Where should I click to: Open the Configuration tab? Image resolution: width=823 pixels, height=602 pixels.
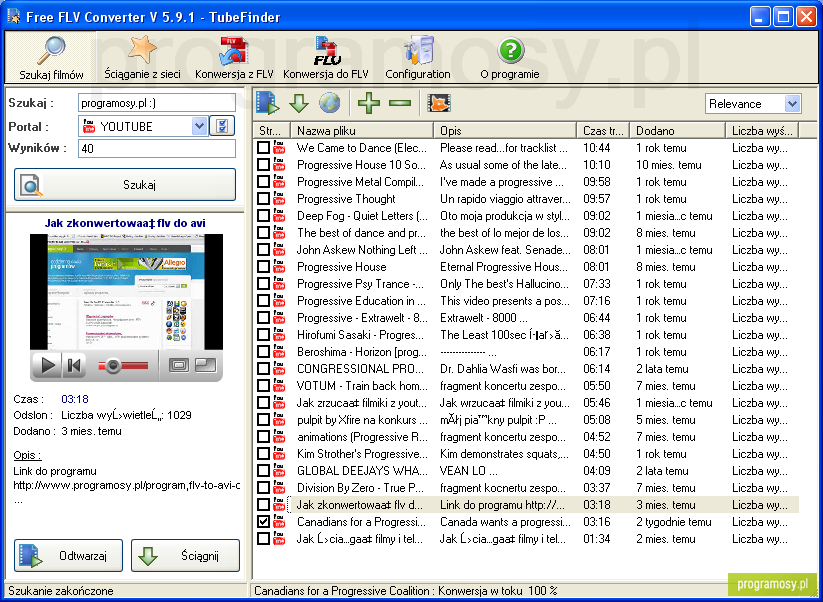pos(418,58)
